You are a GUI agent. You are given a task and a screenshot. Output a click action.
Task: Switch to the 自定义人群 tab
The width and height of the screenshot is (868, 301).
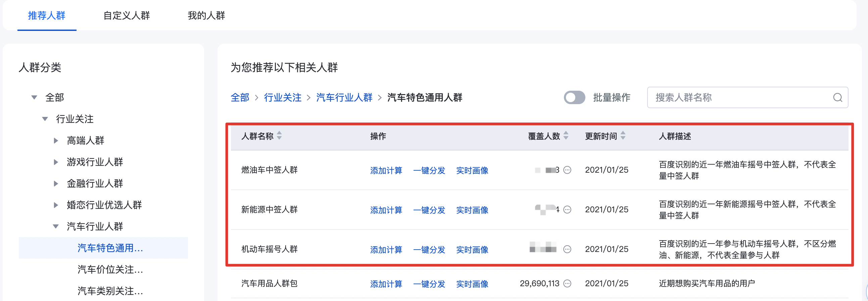tap(127, 15)
